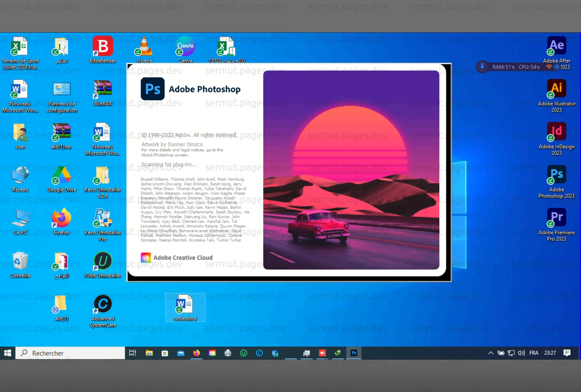581x392 pixels.
Task: Select the Firefox icon in the taskbar
Action: pyautogui.click(x=196, y=353)
